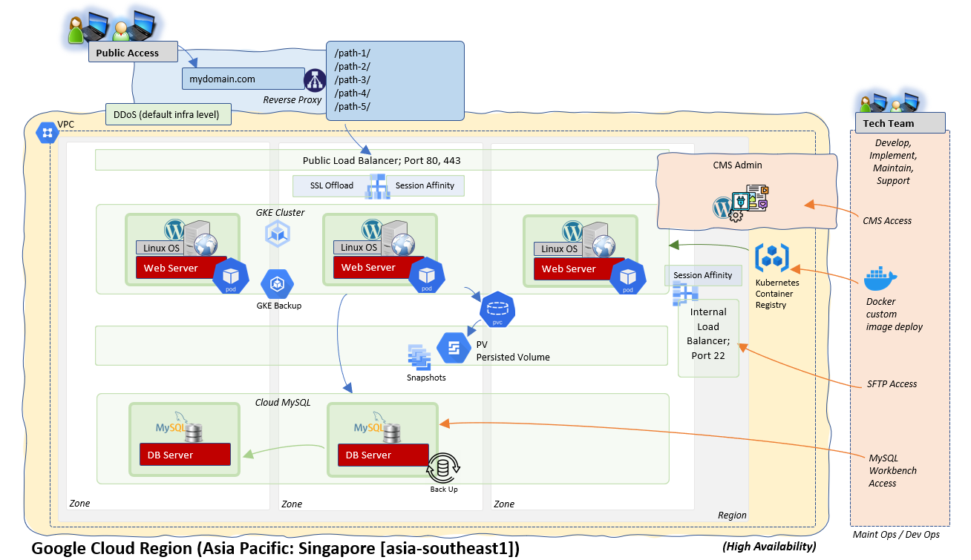The height and width of the screenshot is (560, 971).
Task: Click the pod icon of the left Web Server
Action: [231, 277]
